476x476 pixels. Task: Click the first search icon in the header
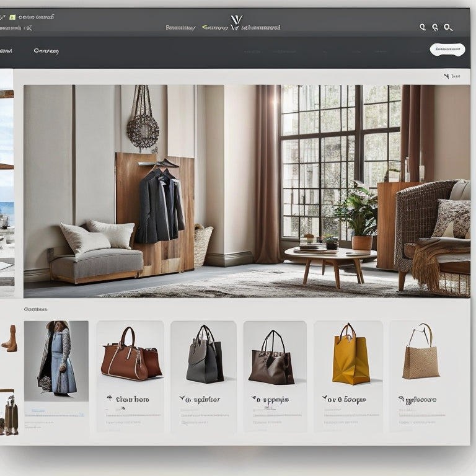[423, 27]
